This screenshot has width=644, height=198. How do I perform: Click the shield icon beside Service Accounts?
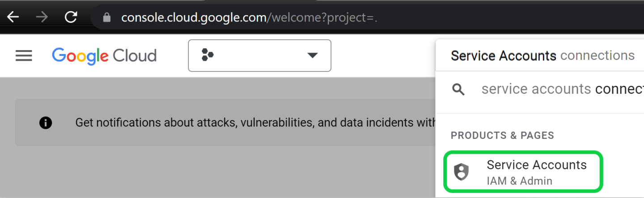tap(461, 172)
